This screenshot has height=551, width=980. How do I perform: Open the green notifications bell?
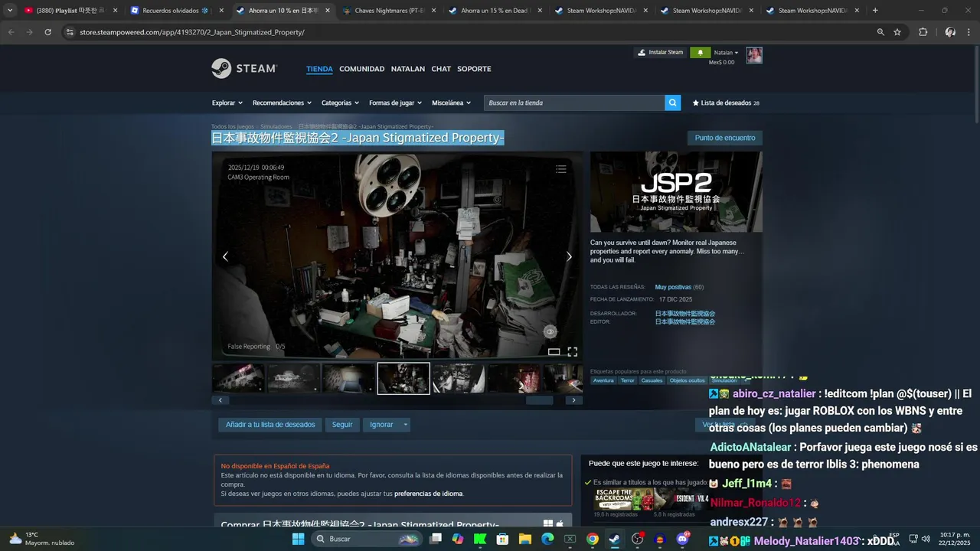pyautogui.click(x=700, y=53)
